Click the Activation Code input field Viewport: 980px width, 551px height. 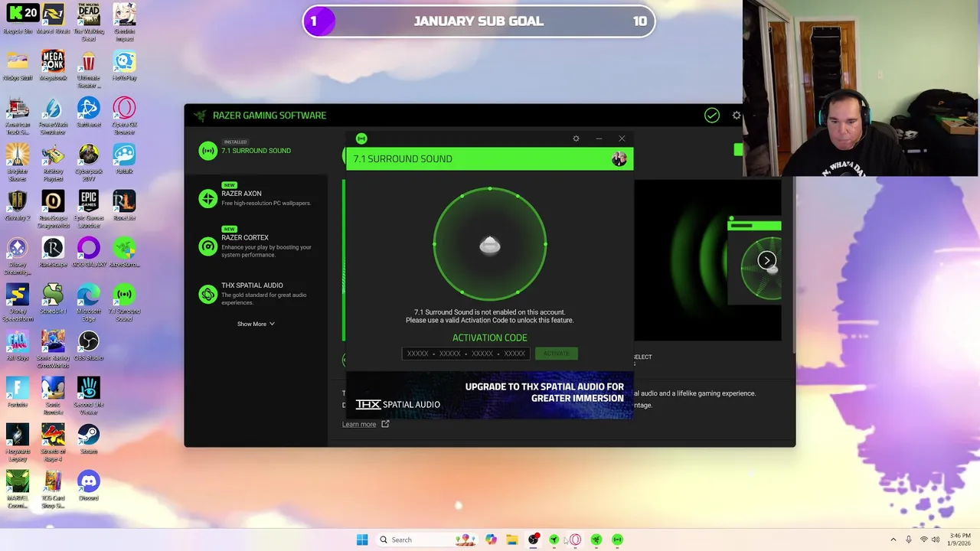[465, 354]
